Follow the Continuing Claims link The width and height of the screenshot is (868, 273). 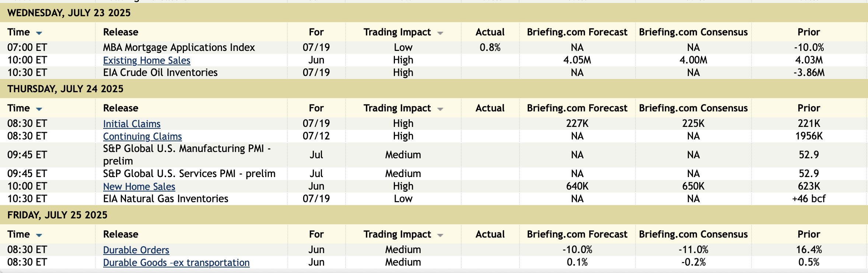click(x=142, y=136)
